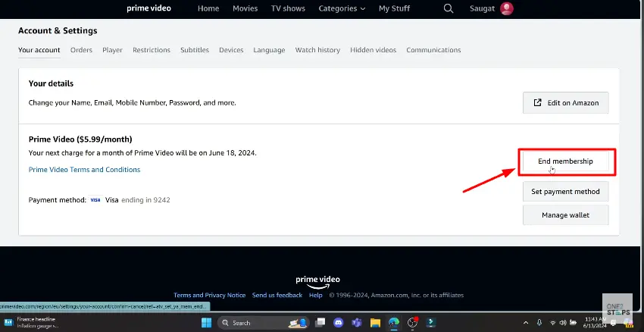Switch to the Subtitles tab
Screen dimensions: 644x332
point(195,50)
